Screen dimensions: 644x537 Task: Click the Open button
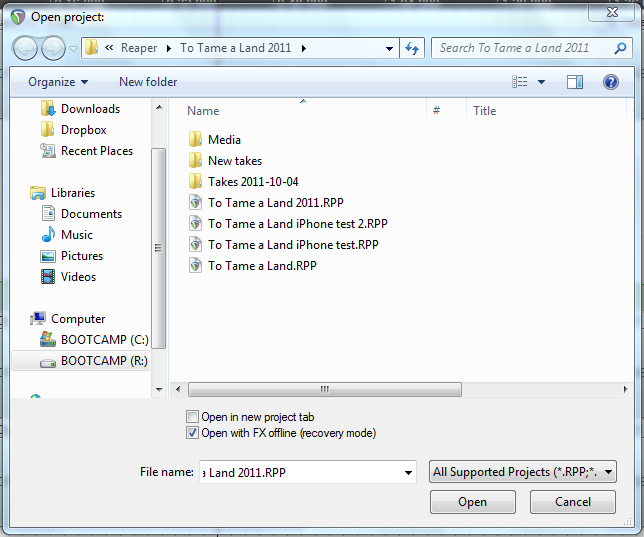[473, 502]
